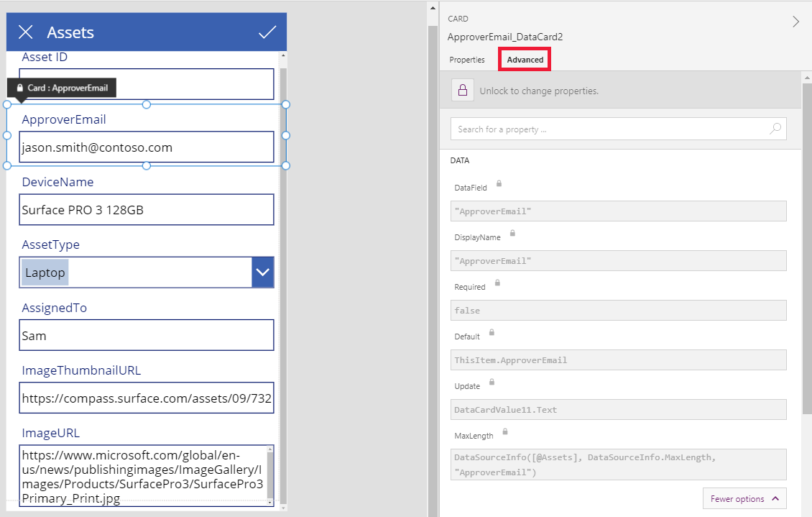This screenshot has width=812, height=517.
Task: Click the AssignedTo field label
Action: pyautogui.click(x=54, y=308)
